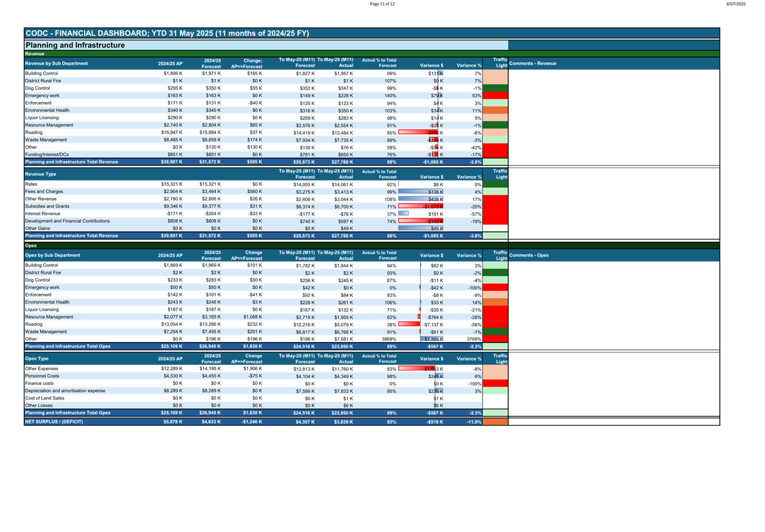Click orange traffic light in Net Surplus row
765x532 pixels.
coord(495,422)
